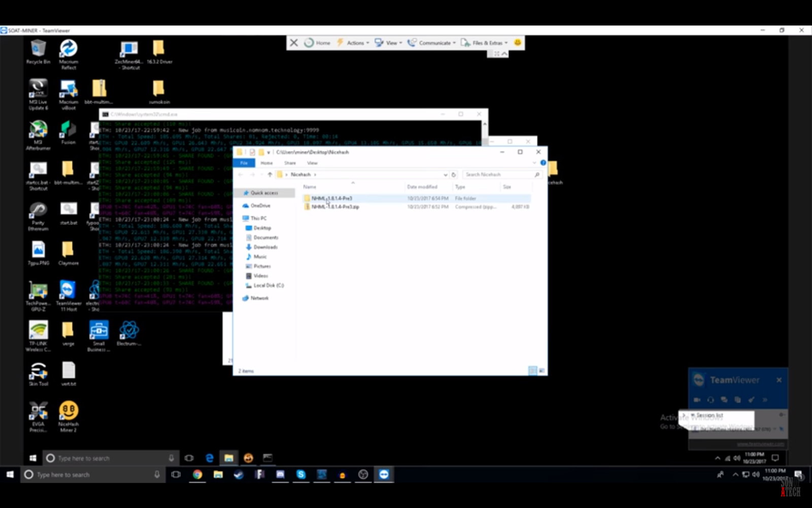The width and height of the screenshot is (812, 508).
Task: Select the startcc.bat shortcut icon
Action: click(x=38, y=175)
